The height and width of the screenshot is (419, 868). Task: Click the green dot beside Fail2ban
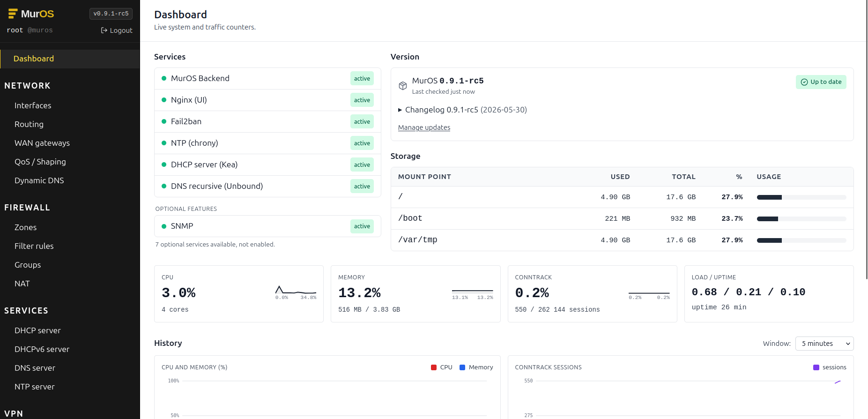coord(164,121)
